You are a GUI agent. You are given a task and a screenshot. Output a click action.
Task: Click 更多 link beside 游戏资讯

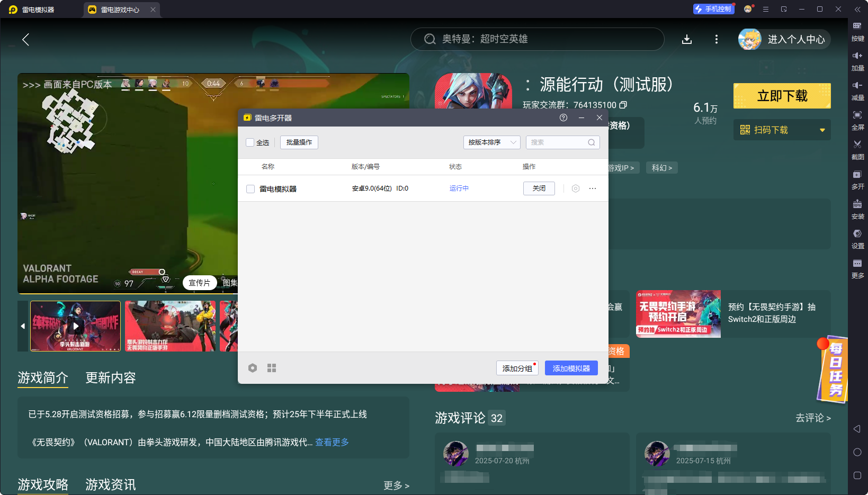[x=396, y=485]
